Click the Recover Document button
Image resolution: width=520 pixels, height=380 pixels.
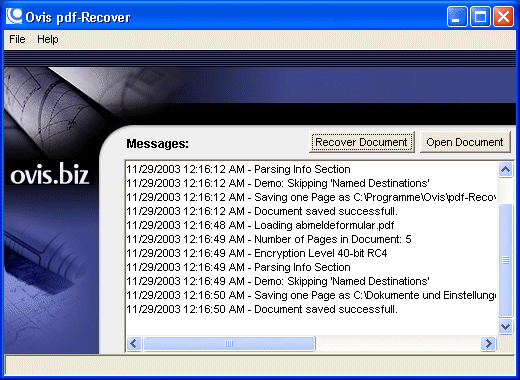click(x=362, y=142)
